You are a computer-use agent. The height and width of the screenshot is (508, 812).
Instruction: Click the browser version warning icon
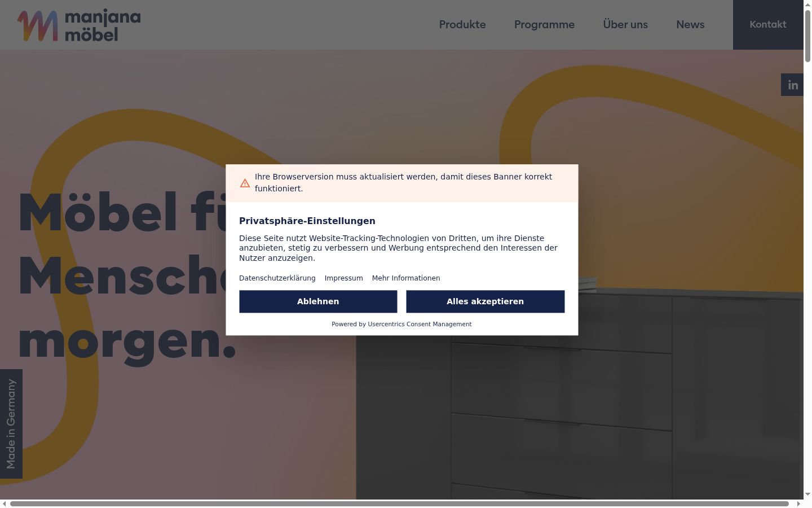245,183
